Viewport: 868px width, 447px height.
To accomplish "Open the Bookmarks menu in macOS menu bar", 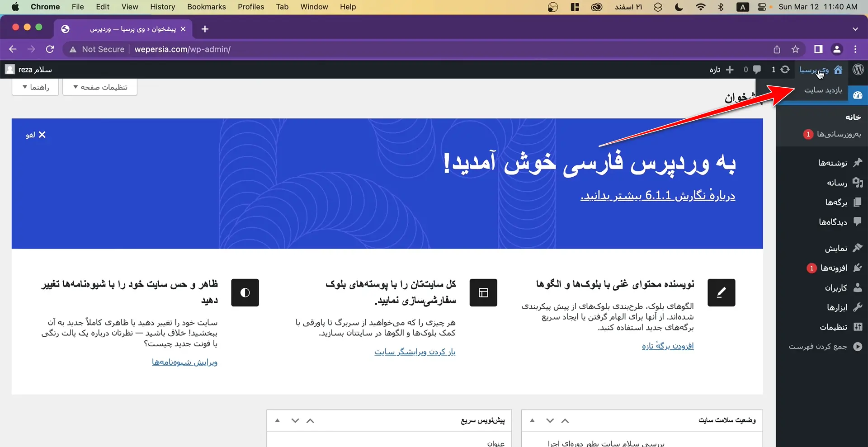I will pyautogui.click(x=206, y=7).
